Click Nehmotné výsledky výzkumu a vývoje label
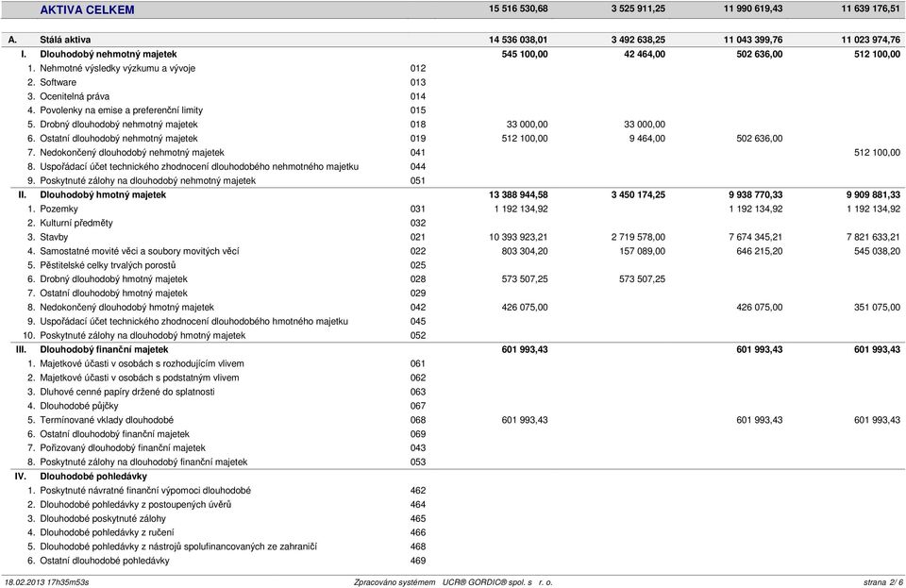The width and height of the screenshot is (906, 588). point(117,68)
